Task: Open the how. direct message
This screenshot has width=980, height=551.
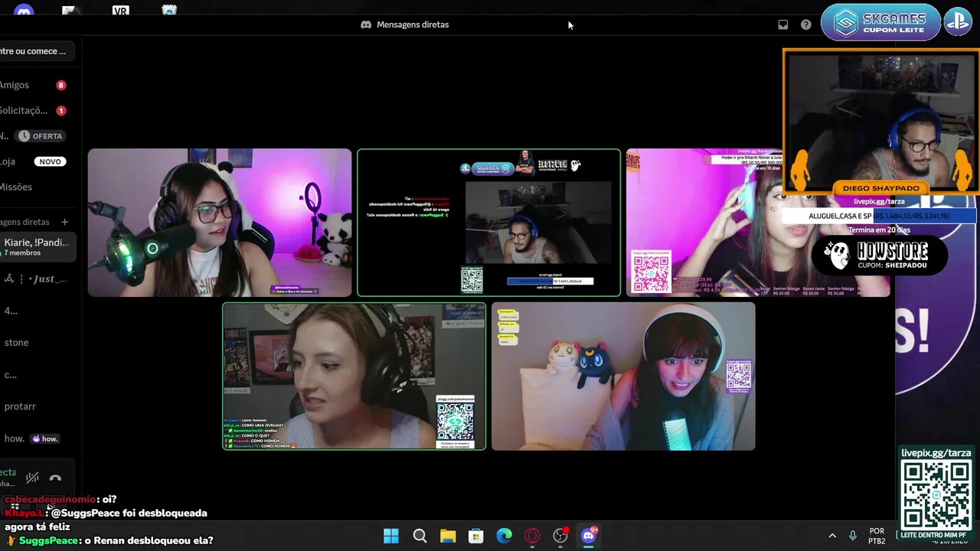Action: pos(37,439)
